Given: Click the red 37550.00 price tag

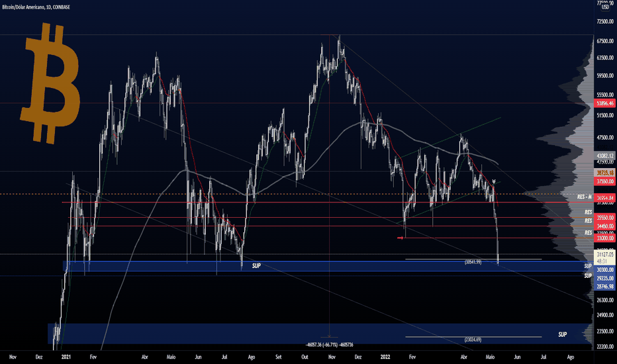Looking at the screenshot, I should pos(605,181).
